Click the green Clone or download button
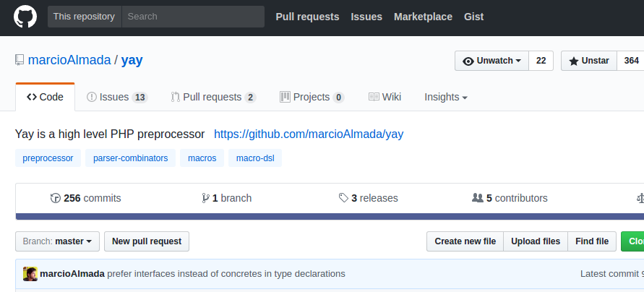The height and width of the screenshot is (292, 644). (632, 241)
